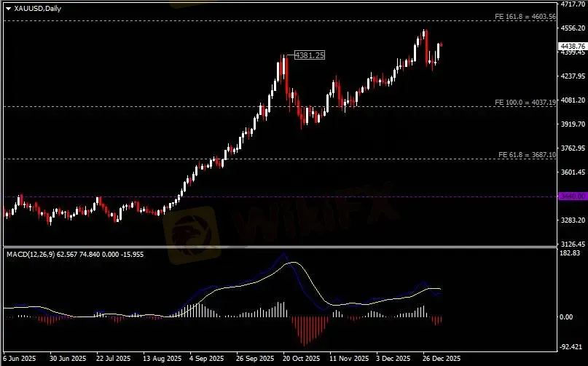Select the FE 161.8 = 4603.56 level label
Screen dimensions: 588x366
pos(525,17)
